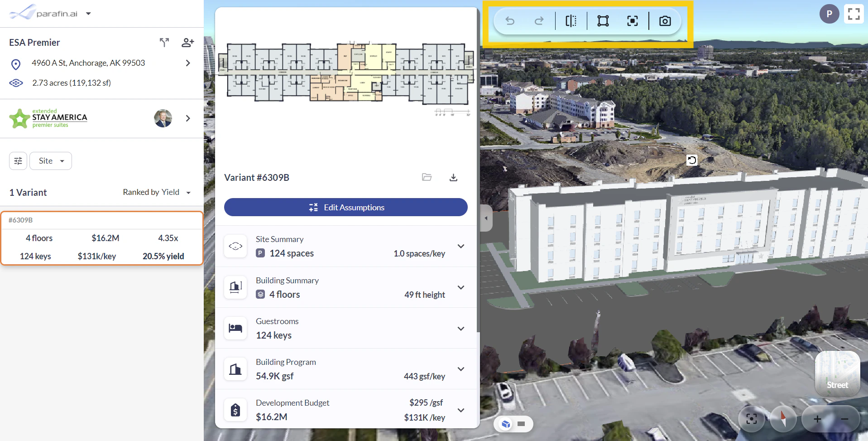Screen dimensions: 868x441
Task: Select the mirror building tool
Action: click(571, 21)
